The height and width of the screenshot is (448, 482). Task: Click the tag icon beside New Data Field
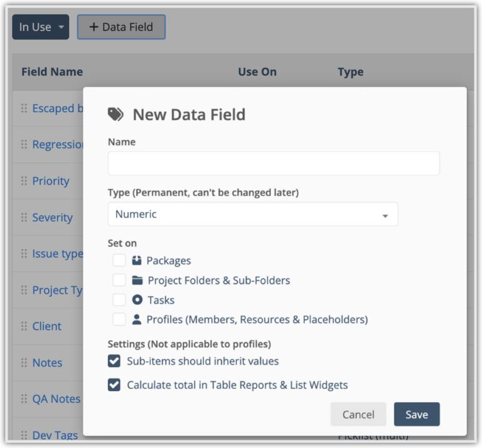(x=115, y=114)
